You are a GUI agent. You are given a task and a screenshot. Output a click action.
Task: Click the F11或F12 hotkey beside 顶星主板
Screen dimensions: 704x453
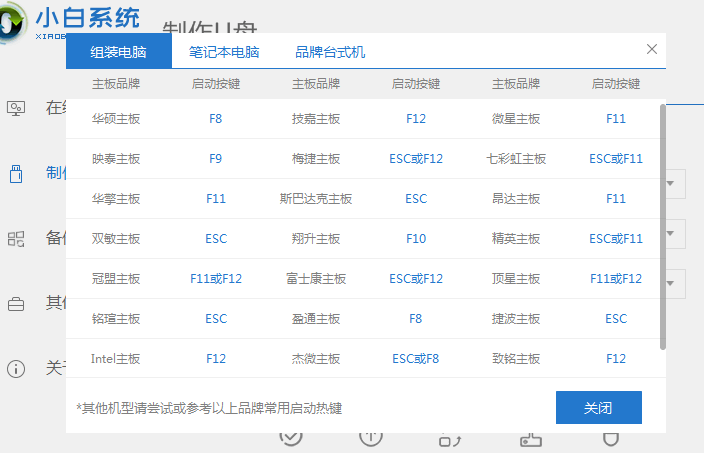coord(616,279)
